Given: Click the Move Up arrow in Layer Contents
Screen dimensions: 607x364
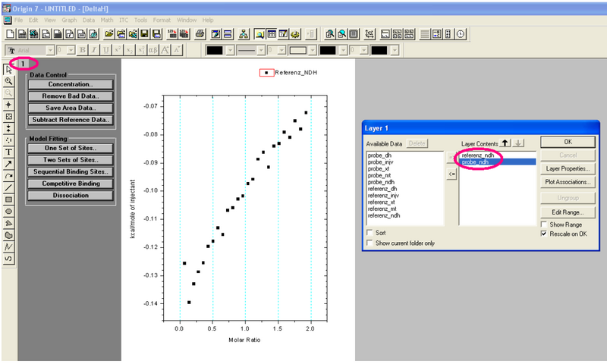Looking at the screenshot, I should 505,143.
